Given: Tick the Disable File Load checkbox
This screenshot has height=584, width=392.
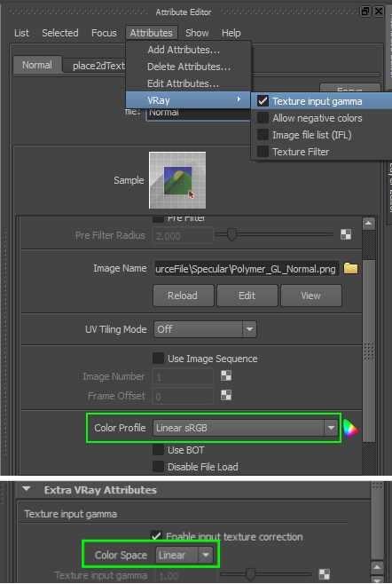Looking at the screenshot, I should 158,466.
